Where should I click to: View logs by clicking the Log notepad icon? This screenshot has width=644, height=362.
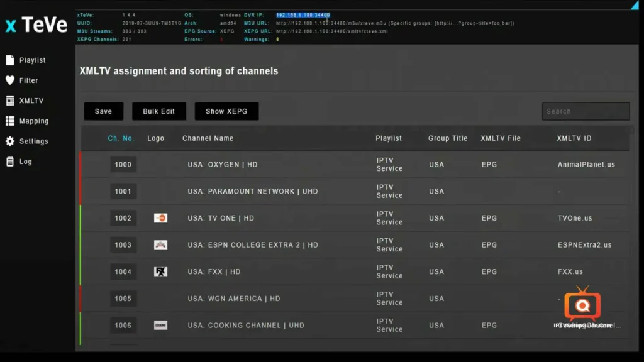9,161
